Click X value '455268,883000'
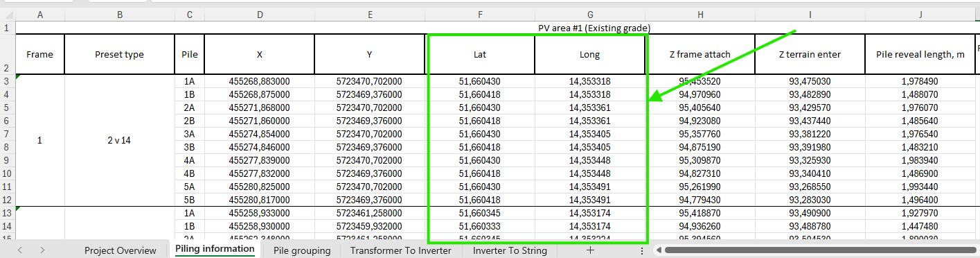The image size is (980, 258). (x=260, y=82)
